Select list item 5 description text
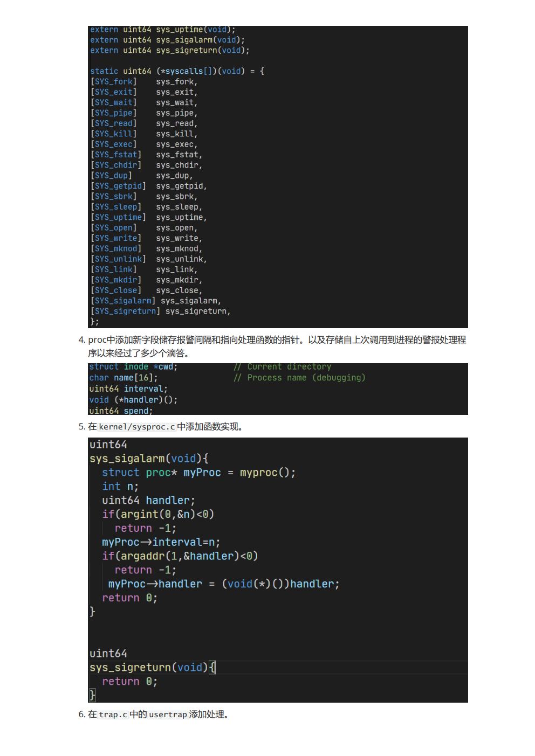The width and height of the screenshot is (535, 756). (162, 426)
